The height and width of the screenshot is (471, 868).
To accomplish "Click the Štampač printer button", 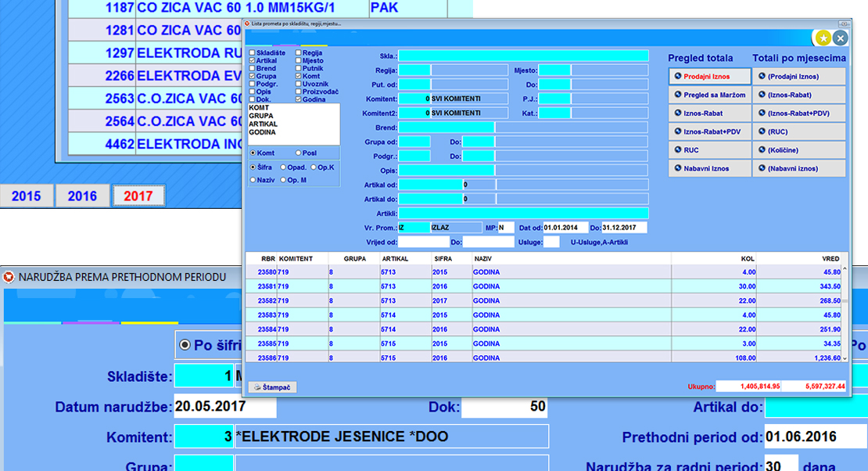I will click(273, 387).
